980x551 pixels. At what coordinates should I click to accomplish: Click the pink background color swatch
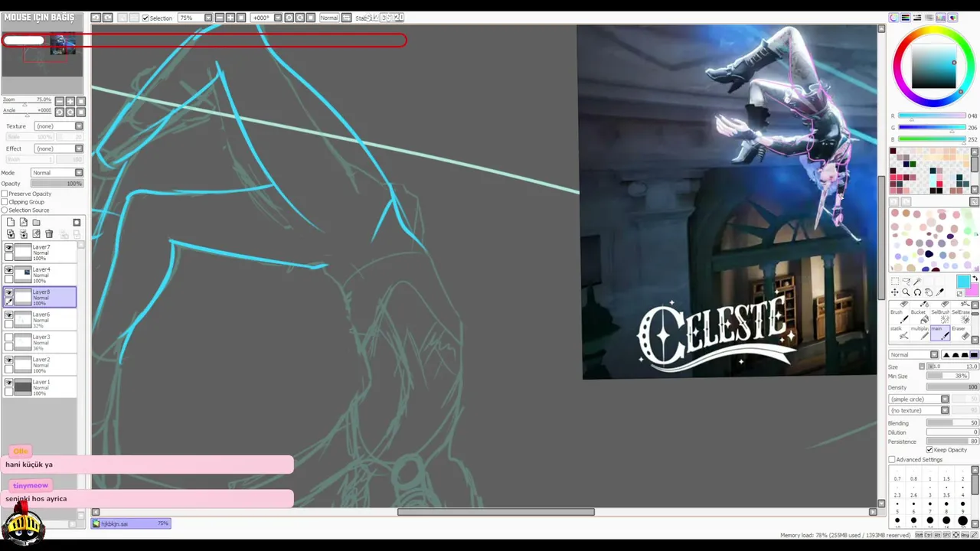972,291
